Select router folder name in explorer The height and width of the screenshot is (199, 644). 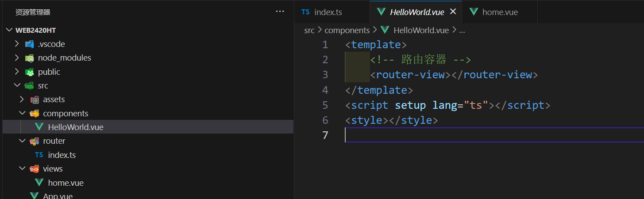[x=54, y=141]
